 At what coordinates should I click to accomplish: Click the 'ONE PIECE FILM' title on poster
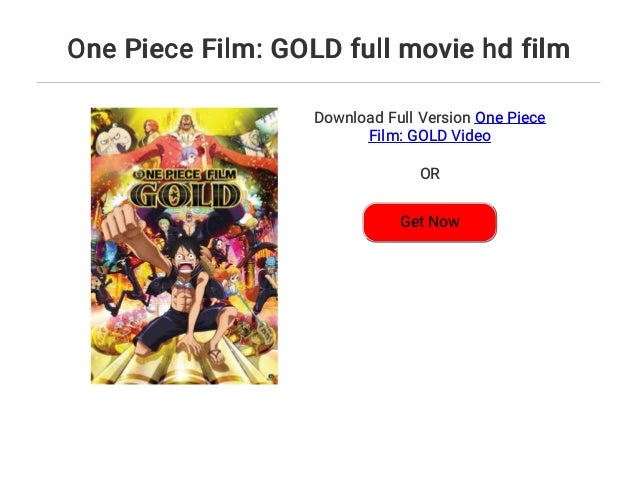coord(185,175)
